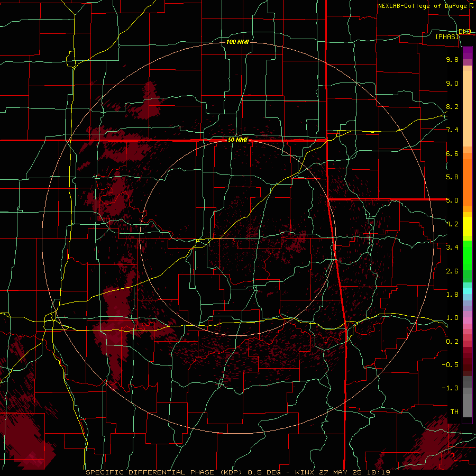Click the 5.0 legend value
This screenshot has width=476, height=476.
point(452,200)
